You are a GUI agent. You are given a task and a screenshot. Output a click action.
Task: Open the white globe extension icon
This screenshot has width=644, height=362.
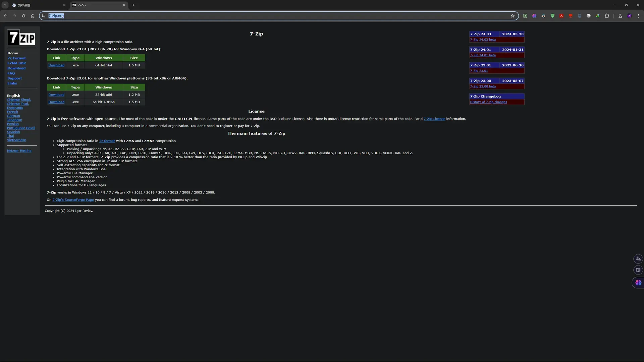(x=589, y=16)
